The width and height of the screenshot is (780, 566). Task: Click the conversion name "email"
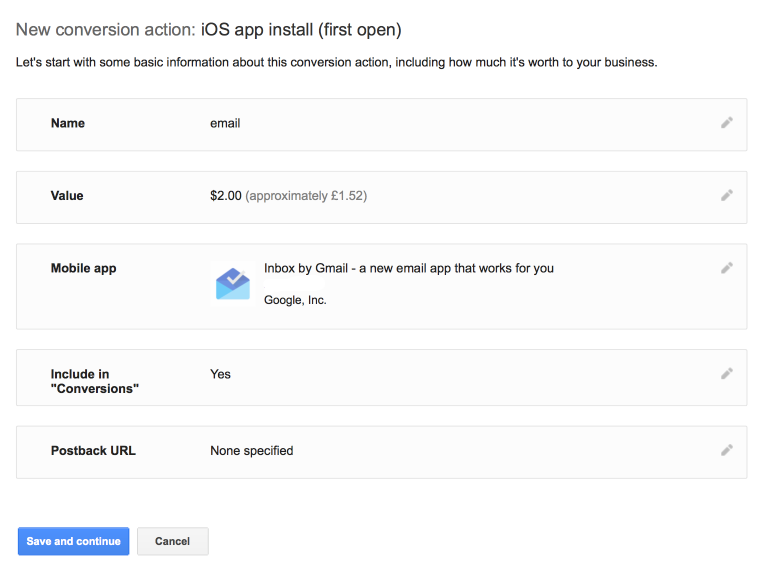coord(225,123)
